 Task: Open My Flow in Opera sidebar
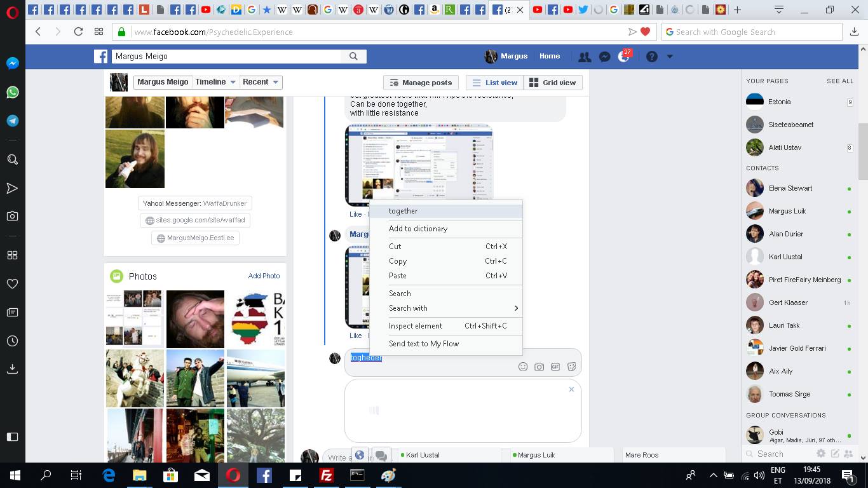pos(12,188)
